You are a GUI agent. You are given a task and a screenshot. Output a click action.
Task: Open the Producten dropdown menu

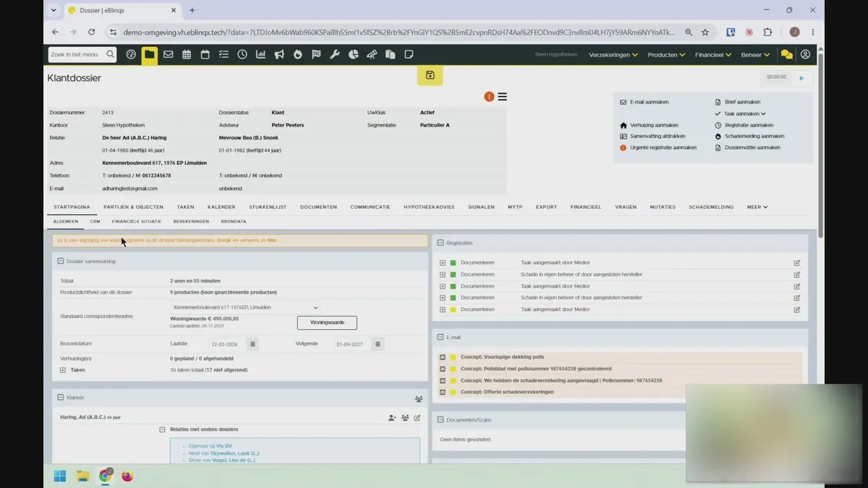(x=666, y=55)
